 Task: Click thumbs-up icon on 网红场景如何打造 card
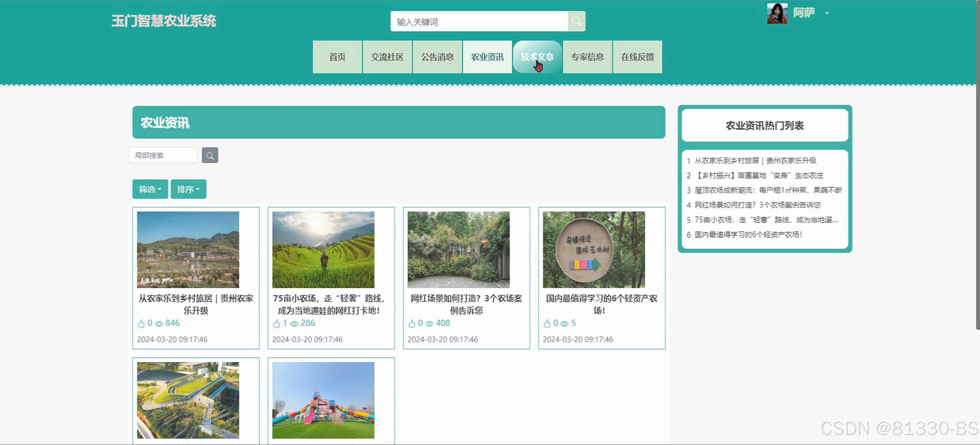(x=412, y=324)
